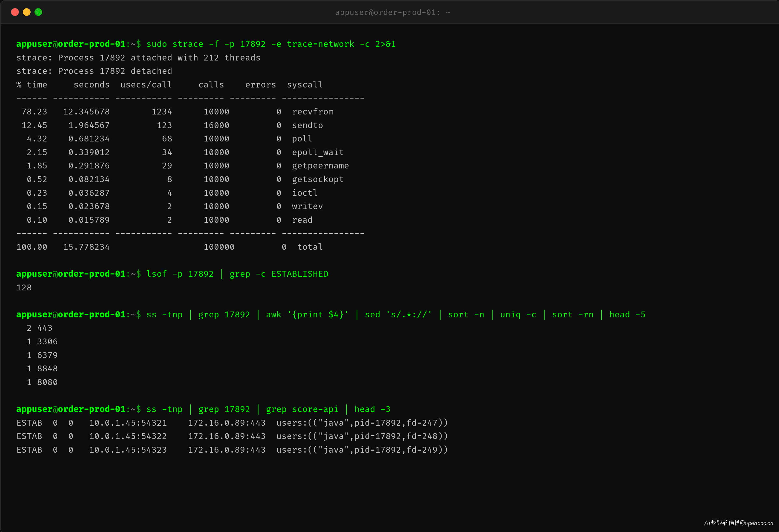Click the 'usecs/call' column header

146,85
